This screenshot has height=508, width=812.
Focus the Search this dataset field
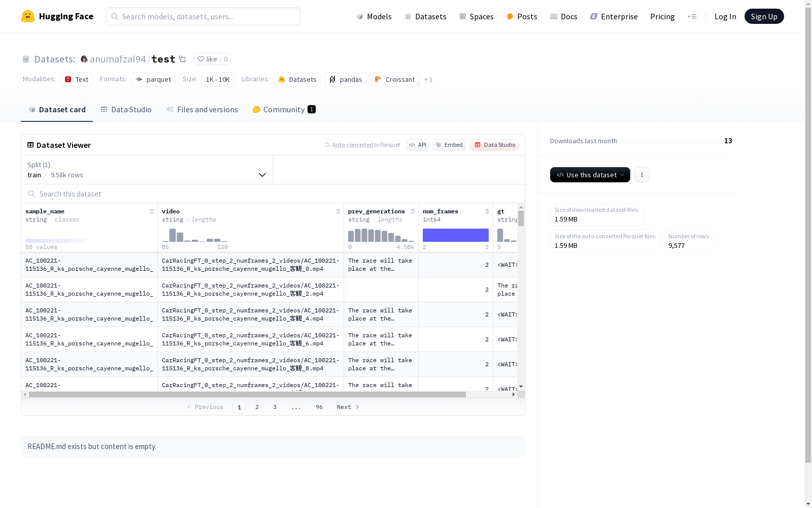(x=273, y=194)
